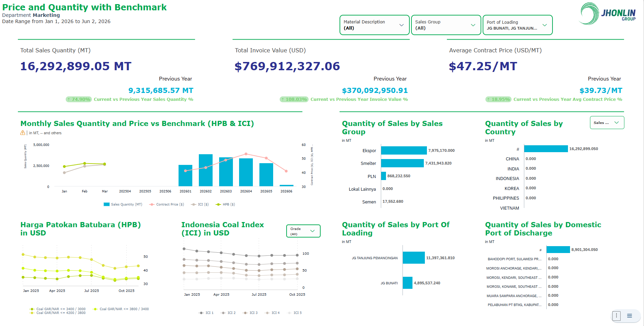Open the Port of Loading filter dropdown
This screenshot has width=644, height=326.
[x=518, y=25]
